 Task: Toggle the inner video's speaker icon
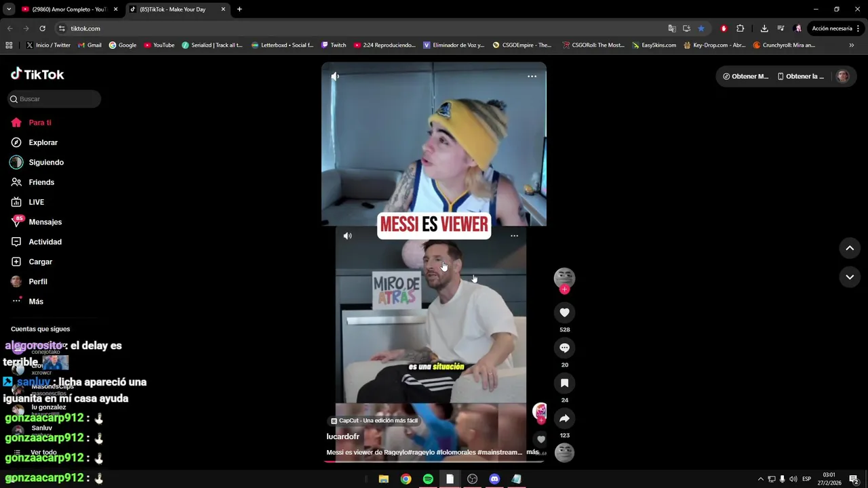click(x=347, y=236)
